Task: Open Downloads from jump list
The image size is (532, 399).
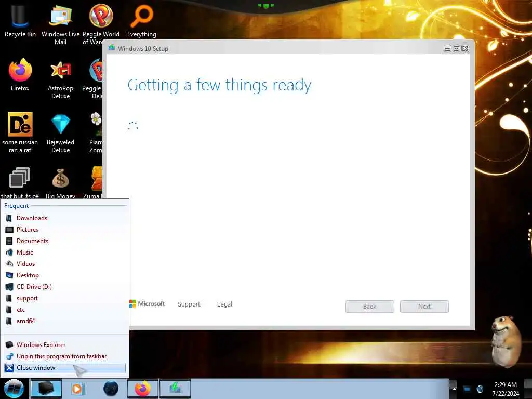Action: [64, 218]
